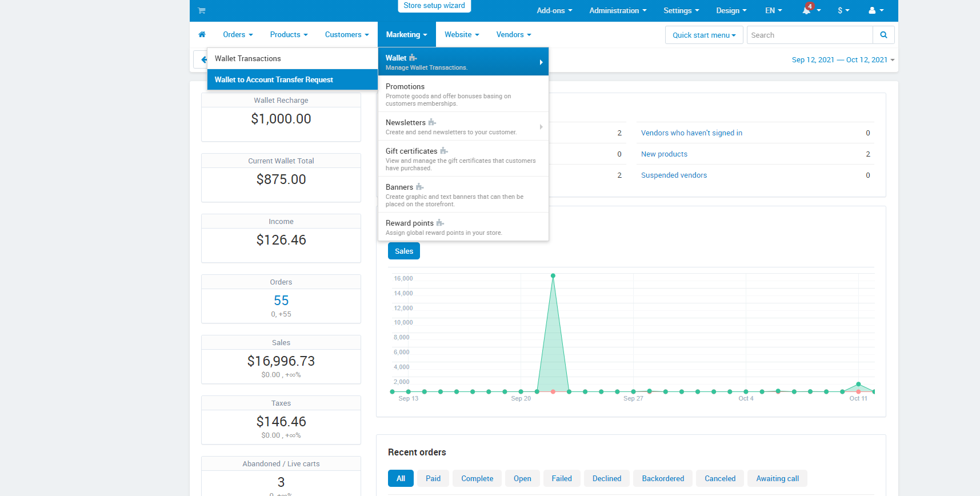980x496 pixels.
Task: Select the Failed orders tab
Action: tap(562, 478)
